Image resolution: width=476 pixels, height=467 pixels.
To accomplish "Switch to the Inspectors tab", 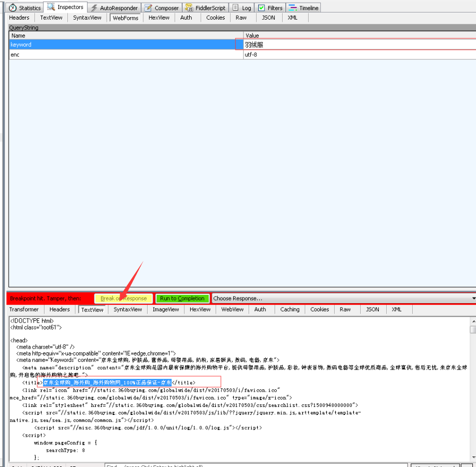I will click(x=65, y=7).
